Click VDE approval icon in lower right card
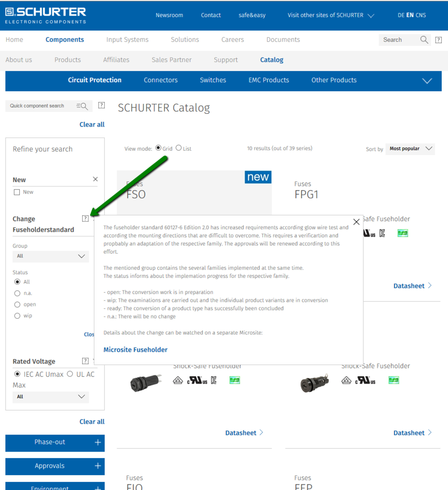This screenshot has height=490, width=448. (346, 380)
